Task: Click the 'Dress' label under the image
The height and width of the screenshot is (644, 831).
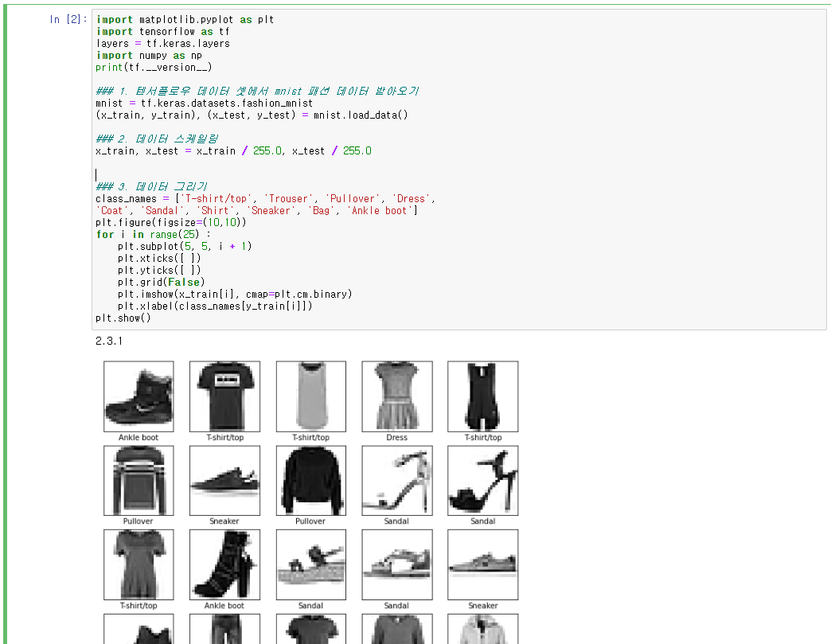Action: [x=397, y=437]
